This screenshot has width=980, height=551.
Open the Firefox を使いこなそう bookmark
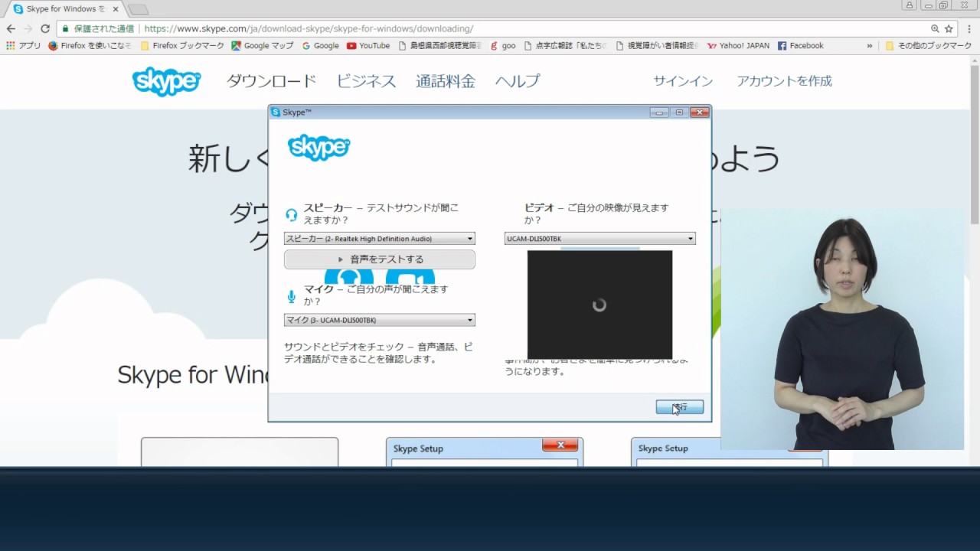pyautogui.click(x=90, y=46)
